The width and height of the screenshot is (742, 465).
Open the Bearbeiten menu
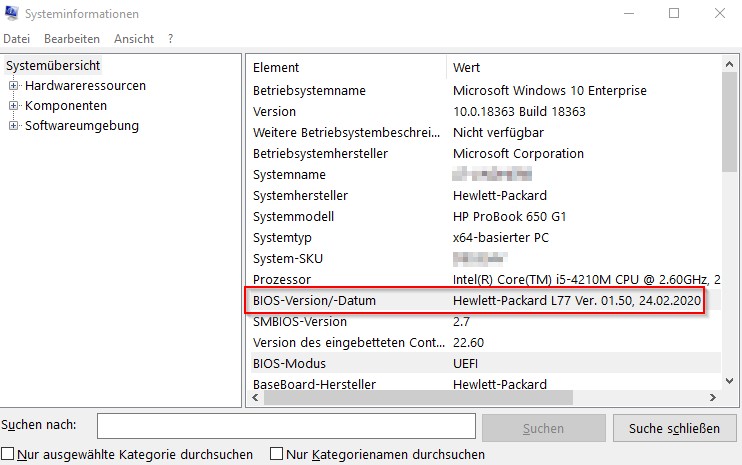click(71, 39)
